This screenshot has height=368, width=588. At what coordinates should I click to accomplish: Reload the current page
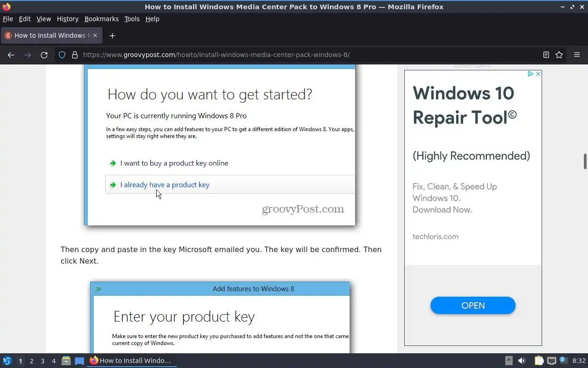point(44,55)
